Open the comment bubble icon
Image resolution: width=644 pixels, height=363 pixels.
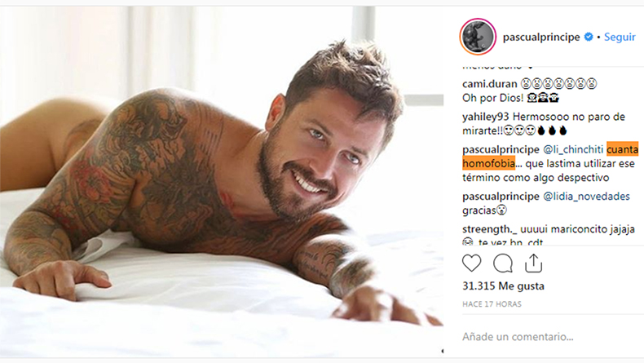tap(503, 263)
